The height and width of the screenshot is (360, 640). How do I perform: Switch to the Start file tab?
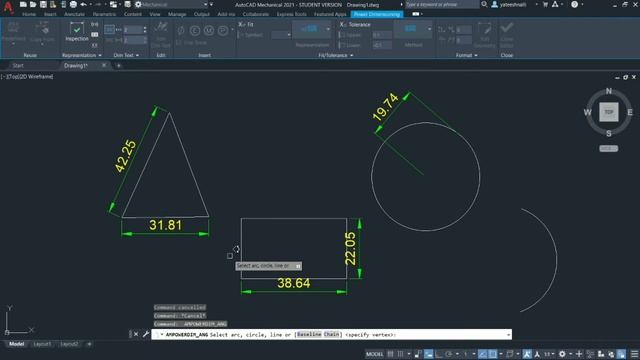(x=18, y=65)
